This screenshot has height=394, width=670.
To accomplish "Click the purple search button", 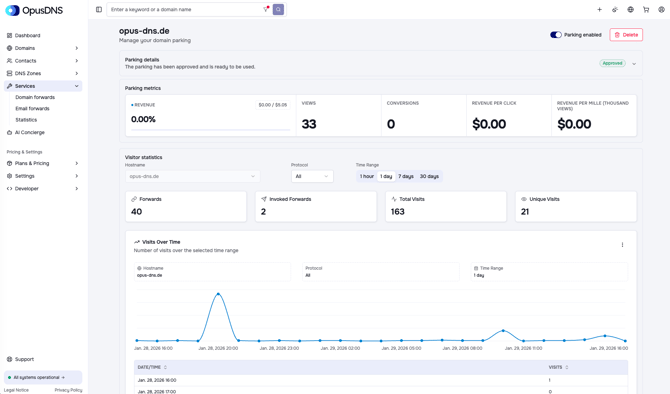I will click(x=278, y=9).
